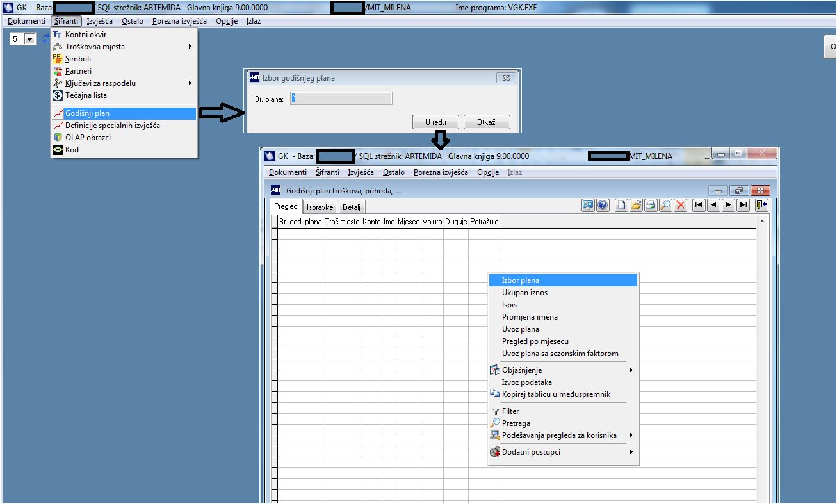Click the Br. plana input field
Image resolution: width=837 pixels, height=504 pixels.
tap(341, 99)
